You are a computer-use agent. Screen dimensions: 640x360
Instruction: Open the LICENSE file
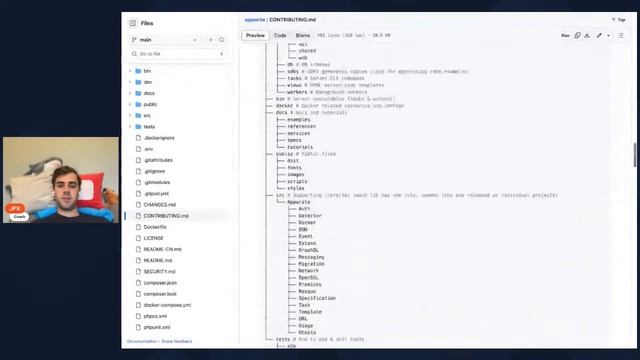(153, 238)
